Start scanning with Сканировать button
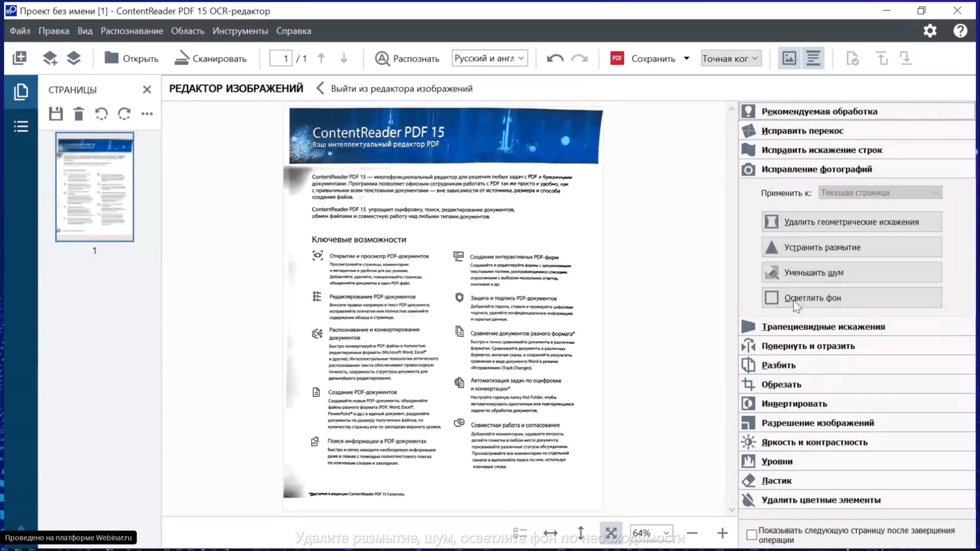The width and height of the screenshot is (980, 551). coord(211,58)
